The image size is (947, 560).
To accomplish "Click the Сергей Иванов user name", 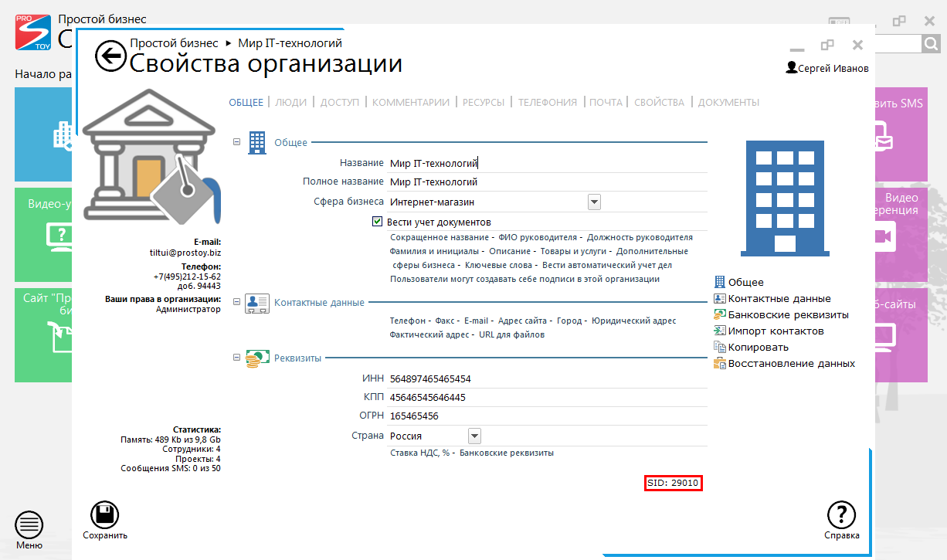I will click(x=833, y=68).
